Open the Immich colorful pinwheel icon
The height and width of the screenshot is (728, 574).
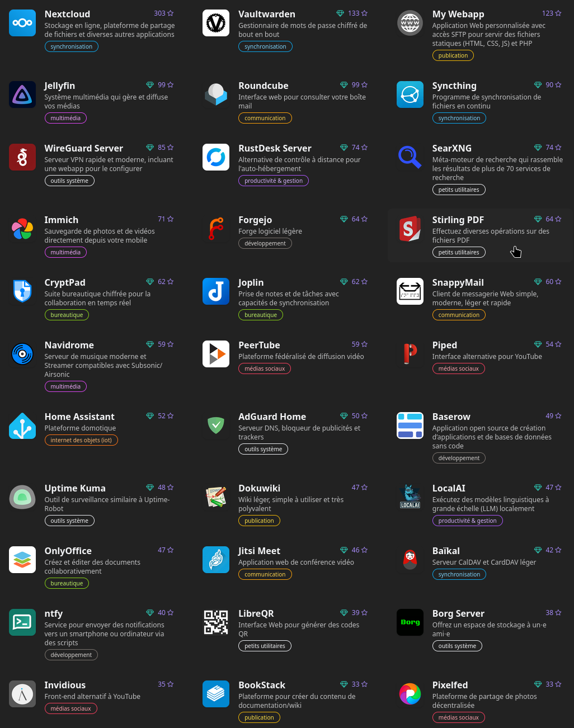22,229
